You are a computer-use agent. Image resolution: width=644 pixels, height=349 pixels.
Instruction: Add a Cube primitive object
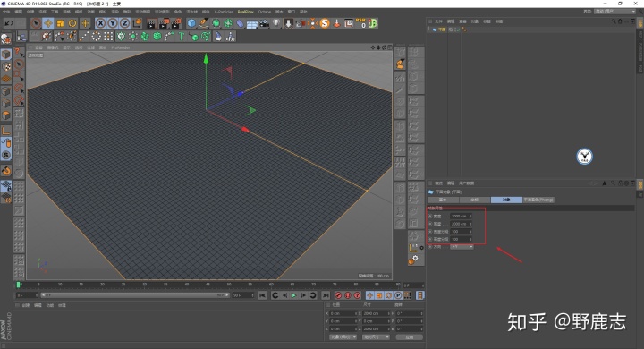[191, 23]
